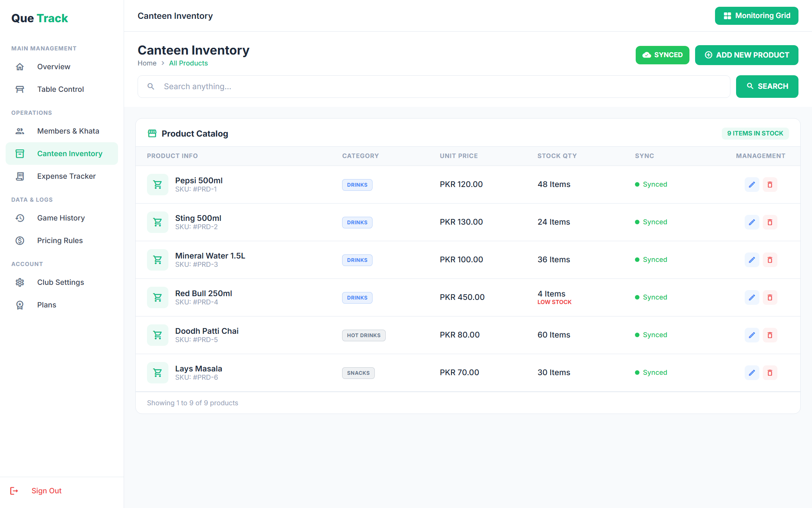812x508 pixels.
Task: Open the Monitoring Grid
Action: (x=756, y=16)
